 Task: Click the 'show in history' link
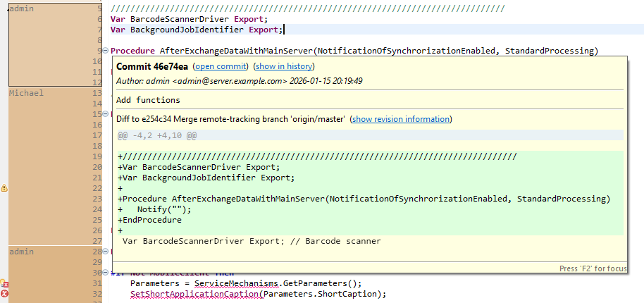point(284,66)
